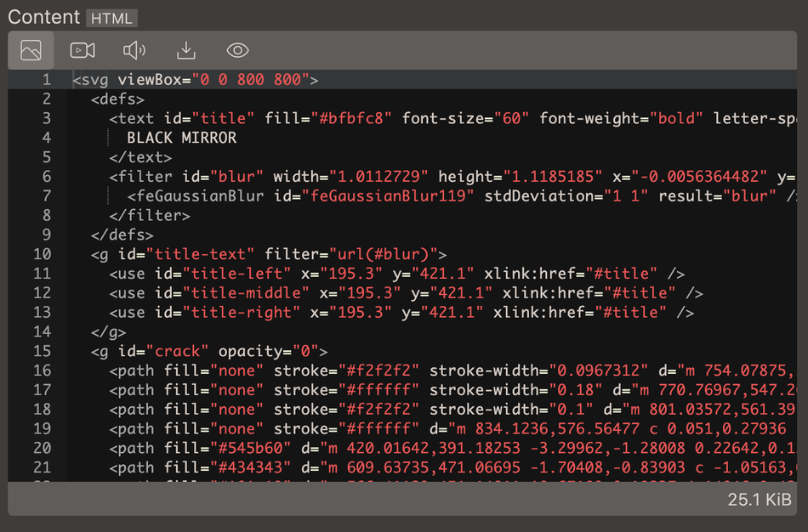The height and width of the screenshot is (532, 808).
Task: Click the path with fill #545b60
Action: click(x=453, y=448)
